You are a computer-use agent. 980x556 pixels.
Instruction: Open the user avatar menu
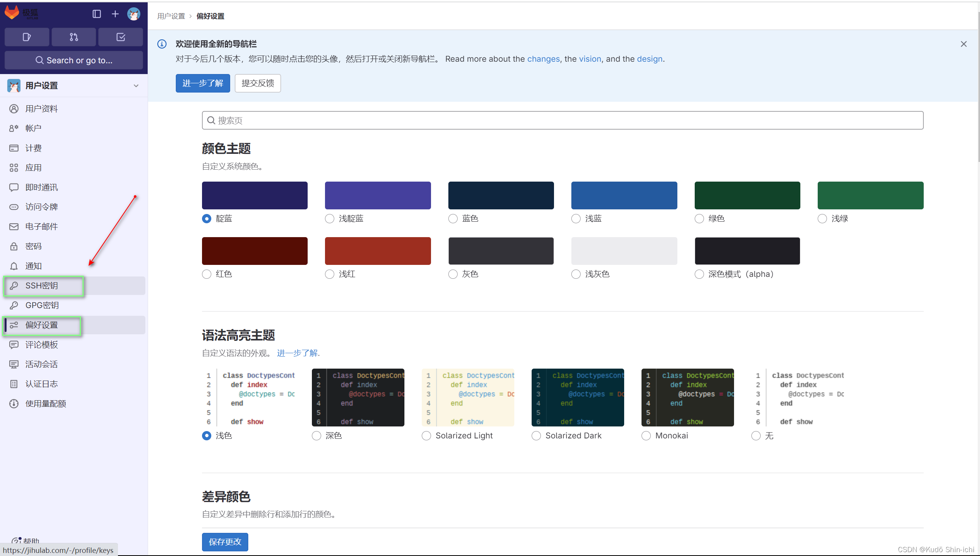click(x=133, y=14)
